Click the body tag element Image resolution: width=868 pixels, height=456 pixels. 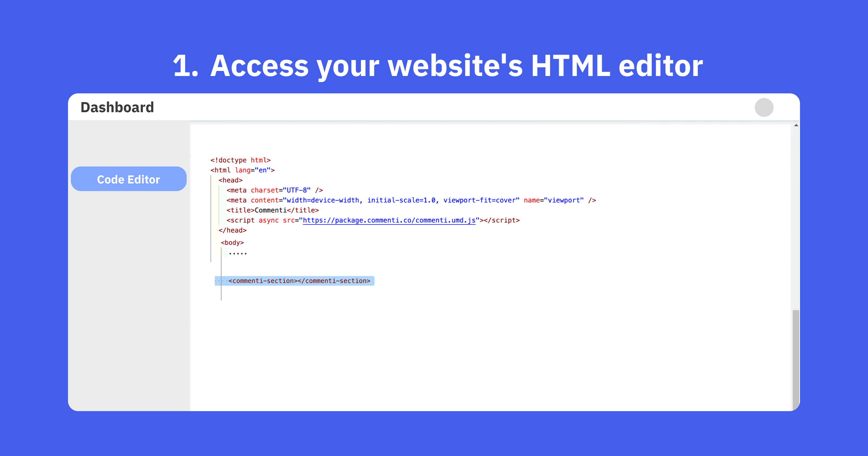pyautogui.click(x=233, y=242)
